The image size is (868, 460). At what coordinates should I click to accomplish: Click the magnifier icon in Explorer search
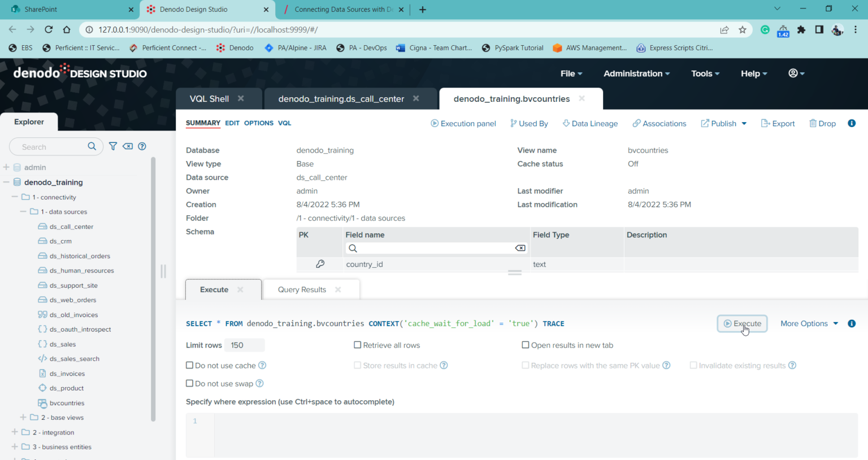pyautogui.click(x=92, y=146)
